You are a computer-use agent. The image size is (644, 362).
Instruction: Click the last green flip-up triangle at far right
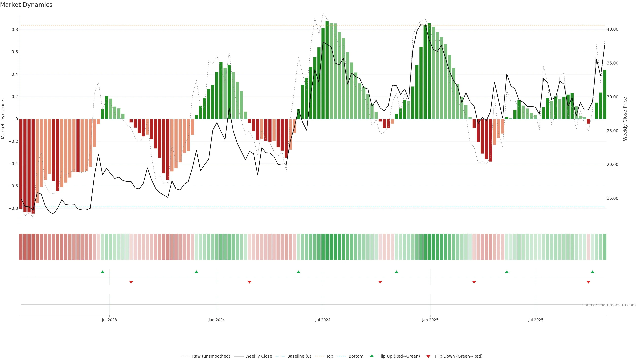[x=592, y=272]
